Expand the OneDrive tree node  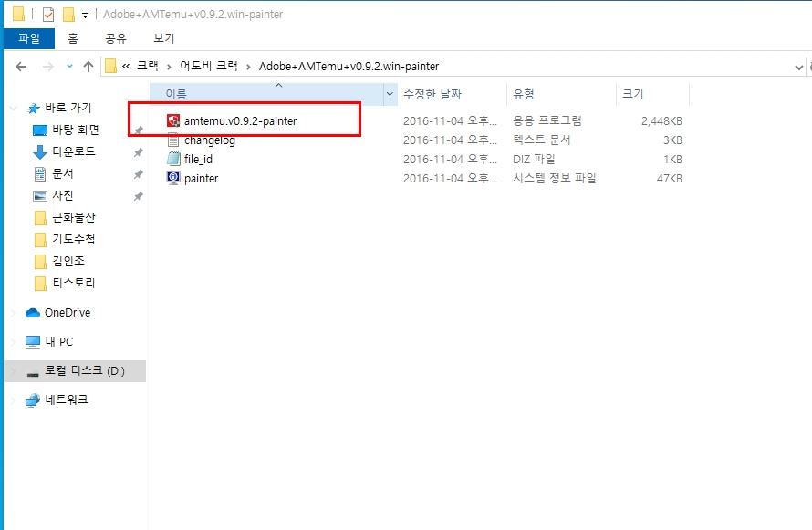click(x=14, y=313)
